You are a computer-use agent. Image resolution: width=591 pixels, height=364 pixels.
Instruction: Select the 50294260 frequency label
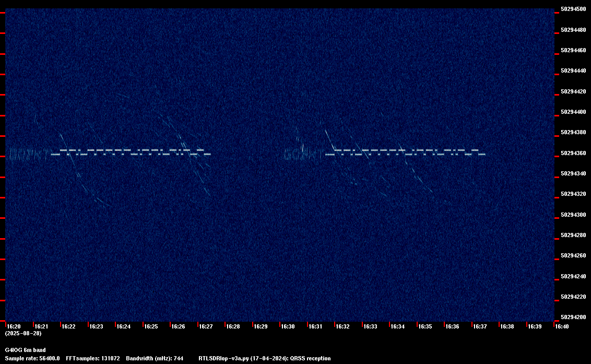pyautogui.click(x=573, y=255)
